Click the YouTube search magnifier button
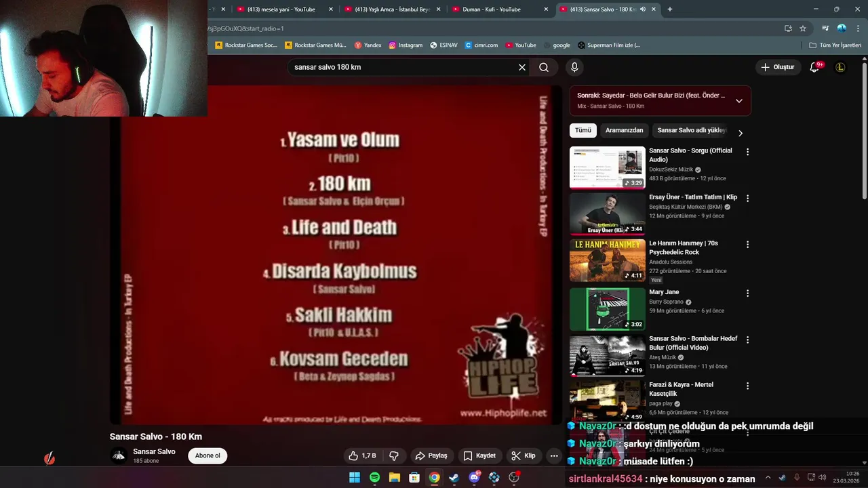The image size is (868, 488). pyautogui.click(x=544, y=67)
